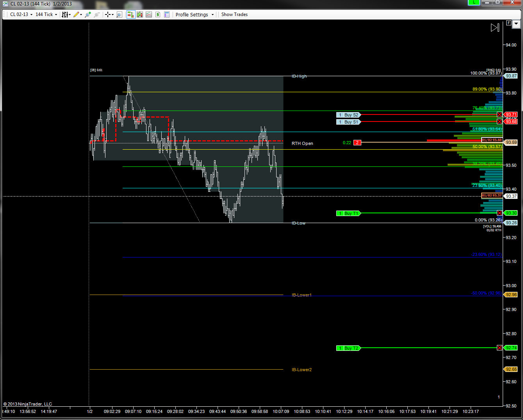Click the IB-High line label

click(299, 76)
